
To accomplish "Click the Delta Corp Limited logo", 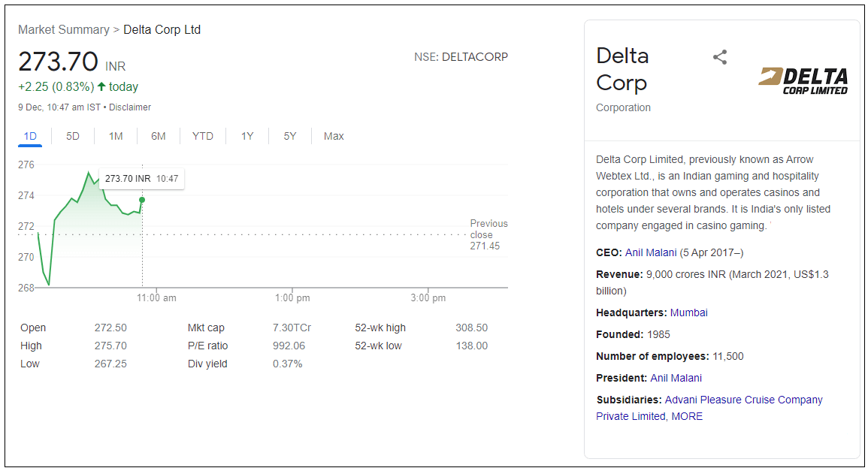I will pos(803,81).
